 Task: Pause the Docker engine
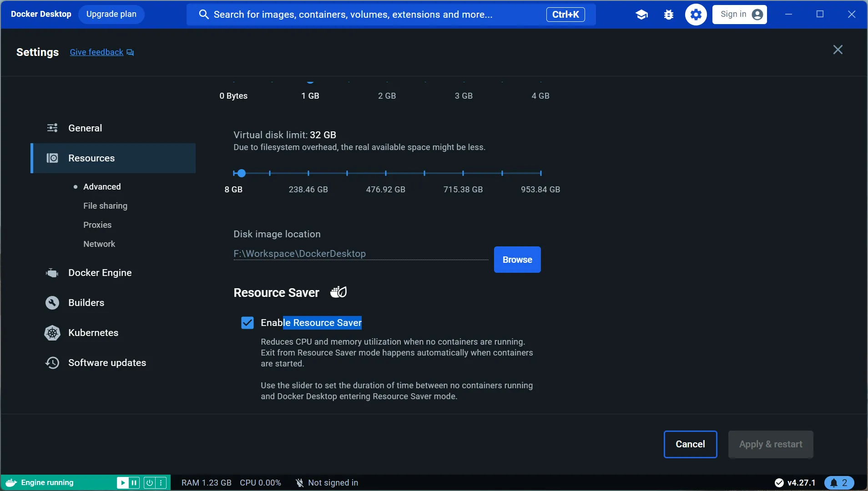click(x=134, y=483)
